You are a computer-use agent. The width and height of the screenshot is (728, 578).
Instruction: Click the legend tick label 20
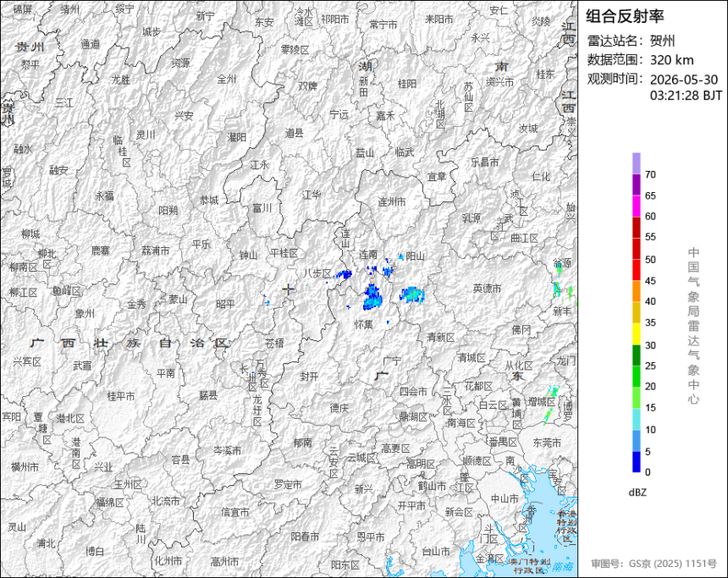650,386
